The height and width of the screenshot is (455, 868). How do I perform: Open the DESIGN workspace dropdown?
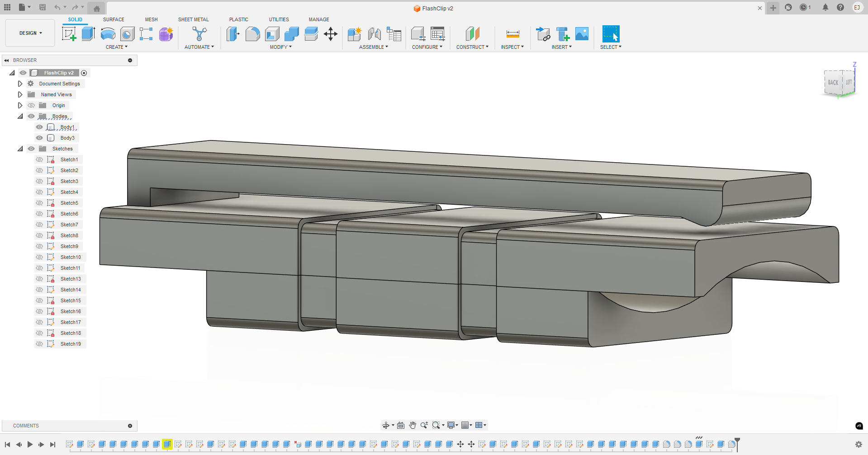30,33
